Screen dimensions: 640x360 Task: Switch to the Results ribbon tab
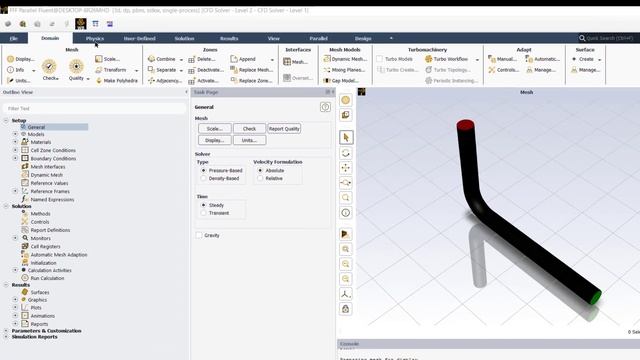(x=229, y=38)
